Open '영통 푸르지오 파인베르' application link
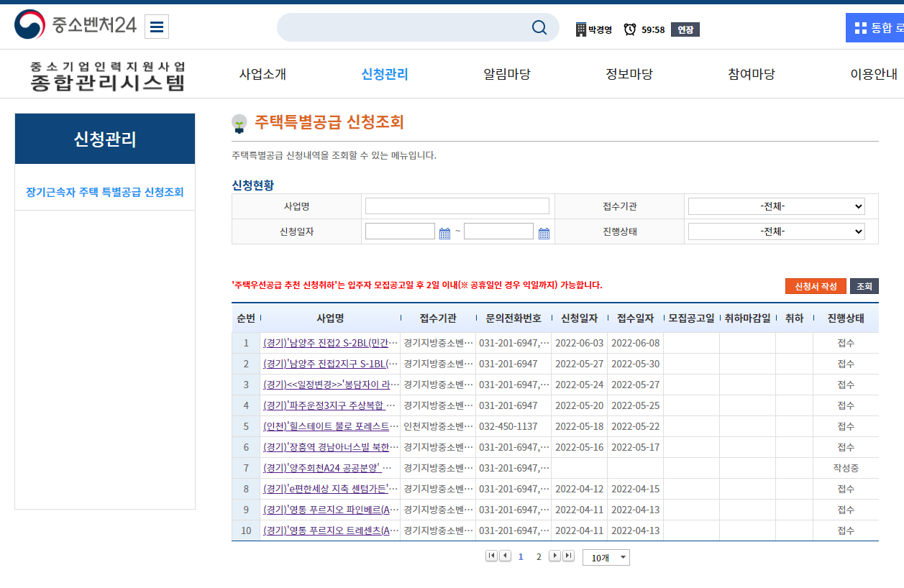This screenshot has width=904, height=588. pos(330,510)
